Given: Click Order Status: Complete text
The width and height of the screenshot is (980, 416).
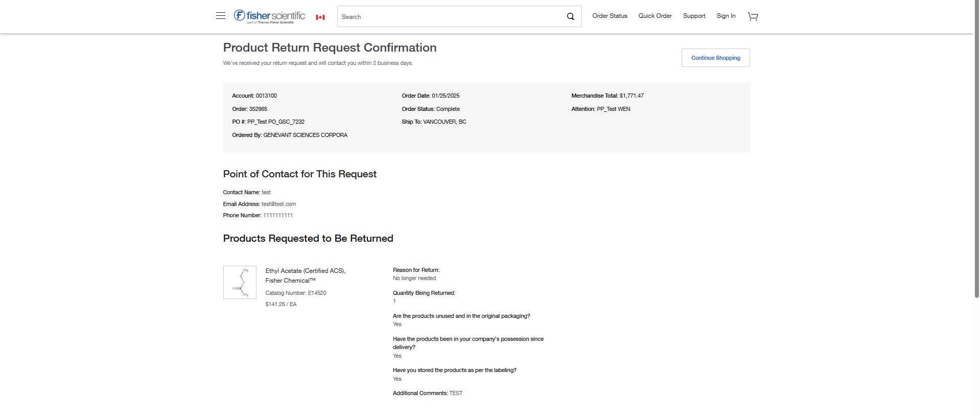Looking at the screenshot, I should 431,109.
